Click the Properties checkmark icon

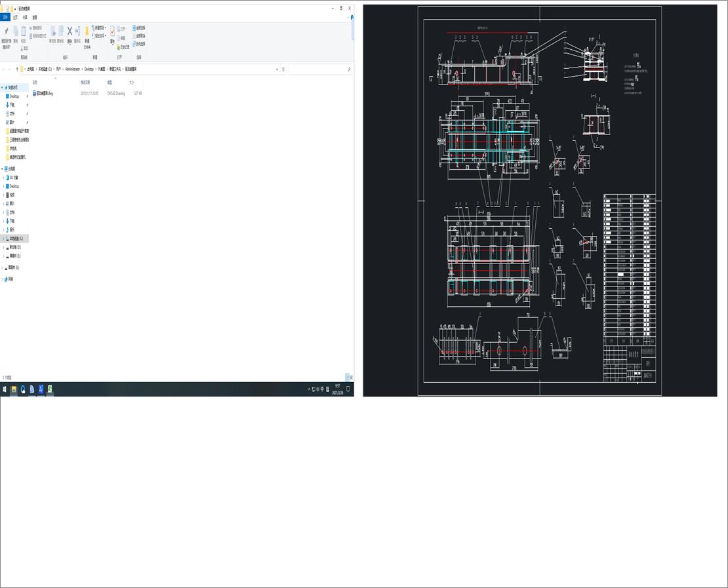tap(112, 31)
